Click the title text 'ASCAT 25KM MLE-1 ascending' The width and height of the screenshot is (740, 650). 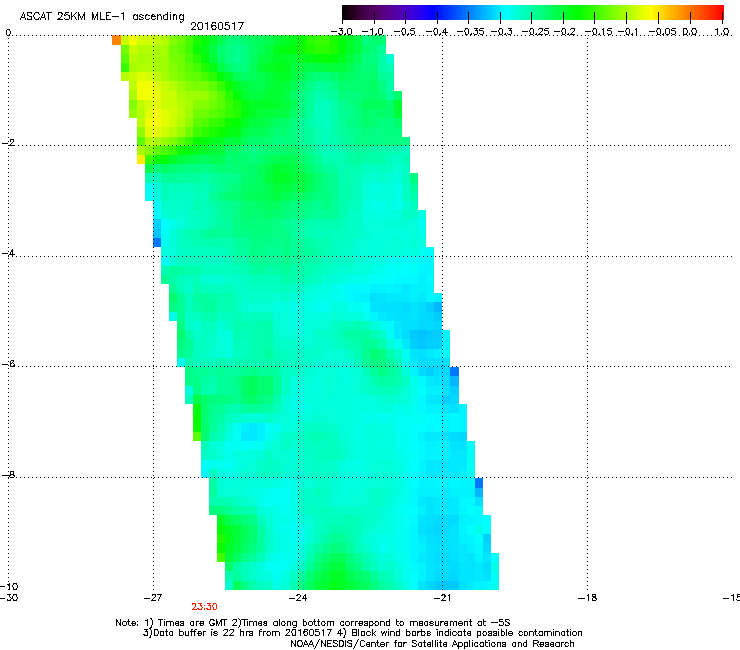pos(102,17)
